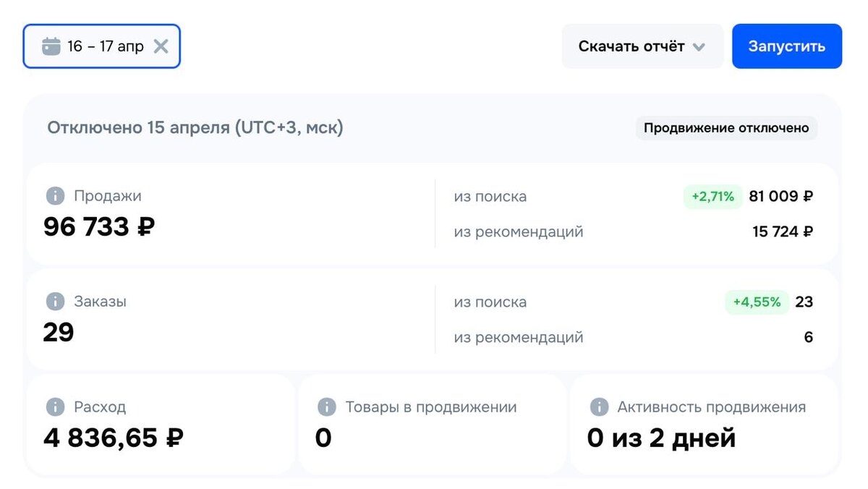Click the +4,55% orders growth badge
This screenshot has width=868, height=489.
click(x=757, y=302)
